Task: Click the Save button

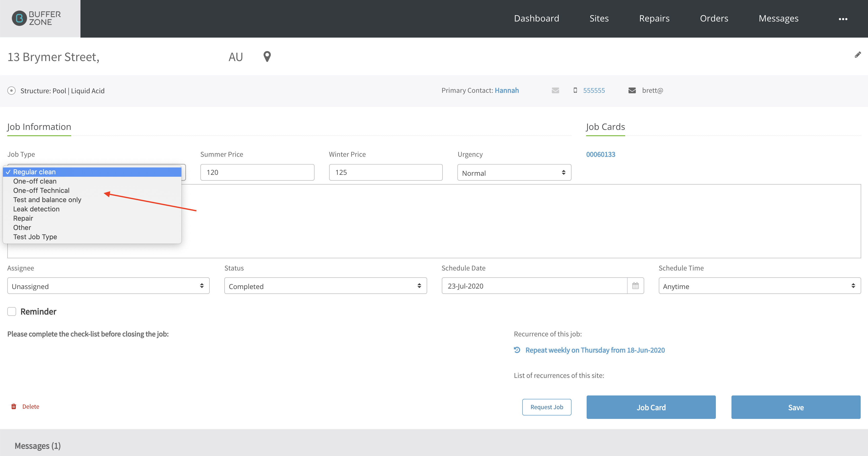Action: coord(796,407)
